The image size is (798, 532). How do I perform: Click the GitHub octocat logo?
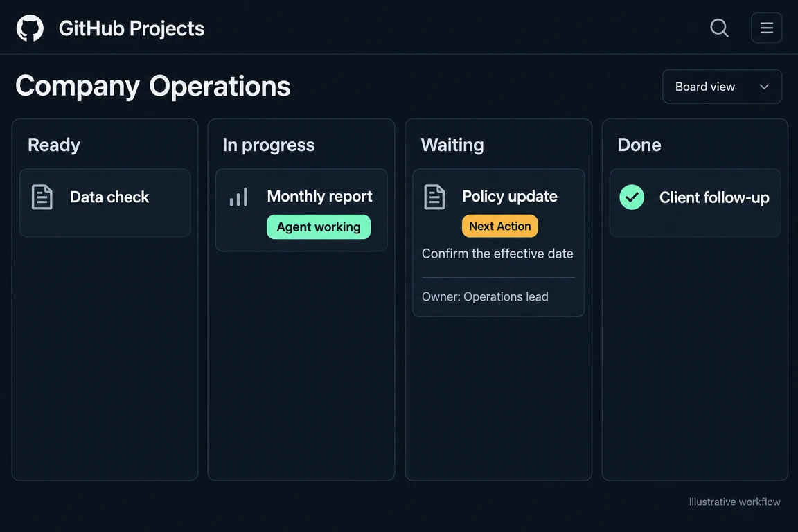coord(30,28)
